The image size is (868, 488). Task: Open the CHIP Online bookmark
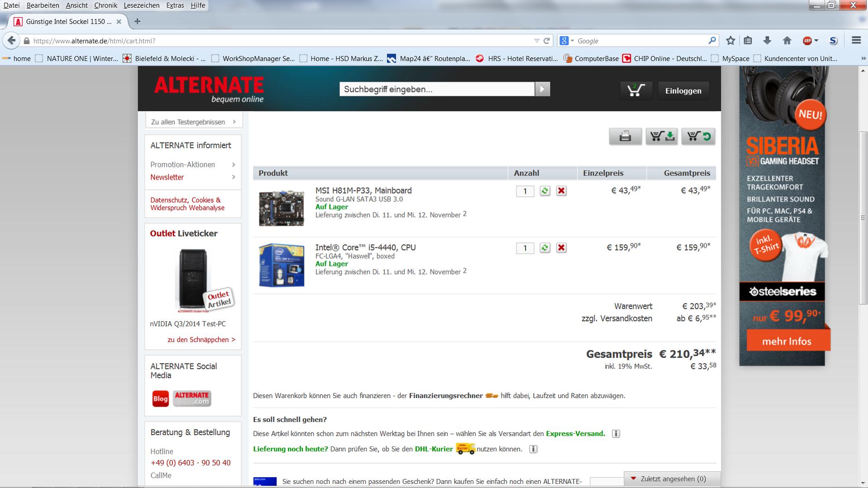coord(665,58)
